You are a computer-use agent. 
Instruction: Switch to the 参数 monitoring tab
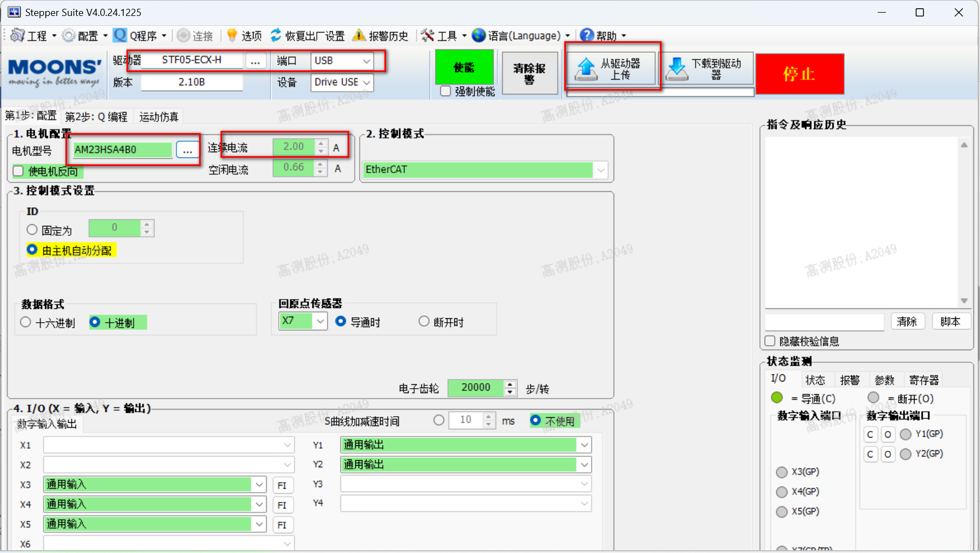tap(885, 379)
